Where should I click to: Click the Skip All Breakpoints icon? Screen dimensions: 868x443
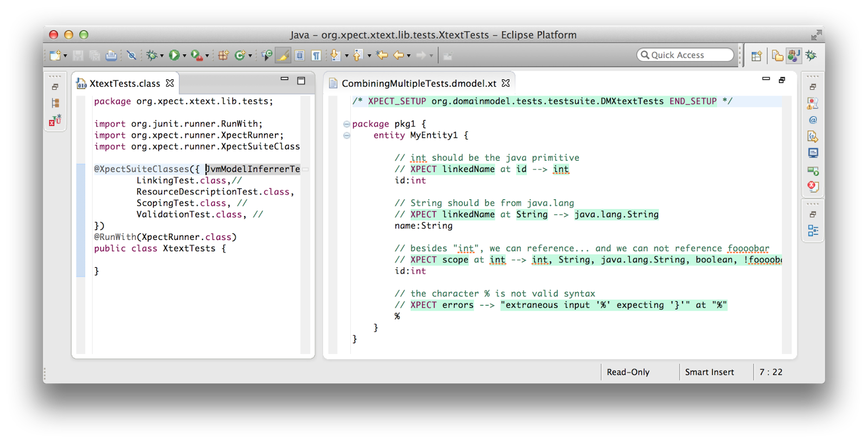(131, 55)
